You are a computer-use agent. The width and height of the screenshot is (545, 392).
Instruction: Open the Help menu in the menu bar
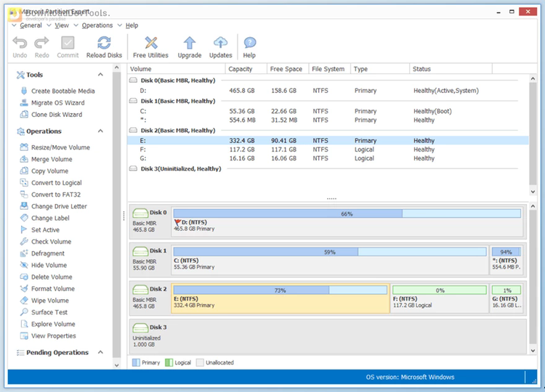(x=132, y=25)
